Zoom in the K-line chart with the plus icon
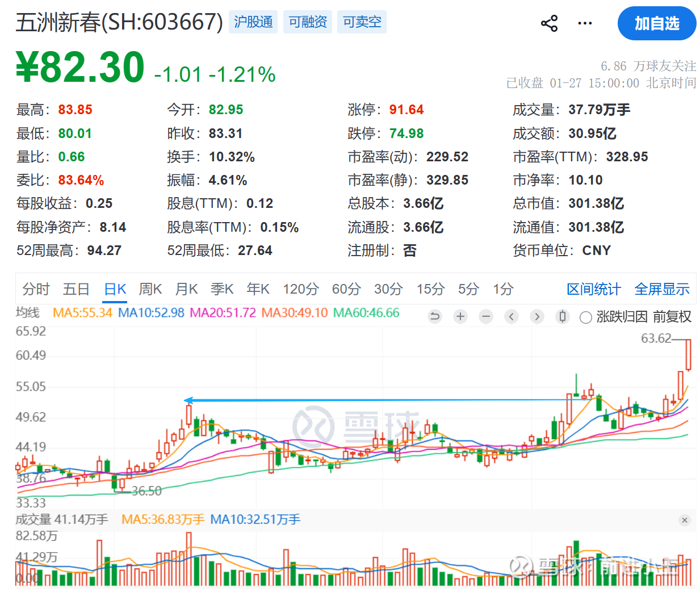Viewport: 700px width, 589px height. (460, 316)
